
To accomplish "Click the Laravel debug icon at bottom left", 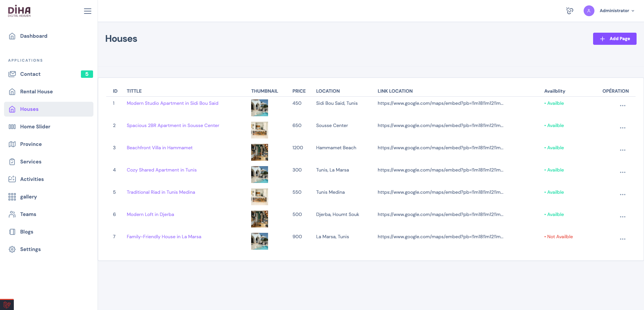I will (x=7, y=305).
